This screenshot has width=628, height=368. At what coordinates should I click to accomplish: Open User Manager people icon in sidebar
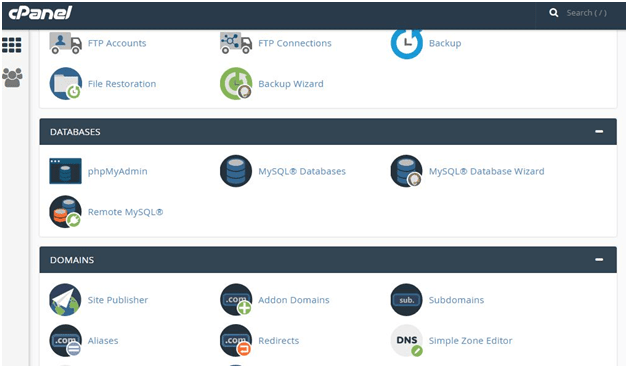12,77
